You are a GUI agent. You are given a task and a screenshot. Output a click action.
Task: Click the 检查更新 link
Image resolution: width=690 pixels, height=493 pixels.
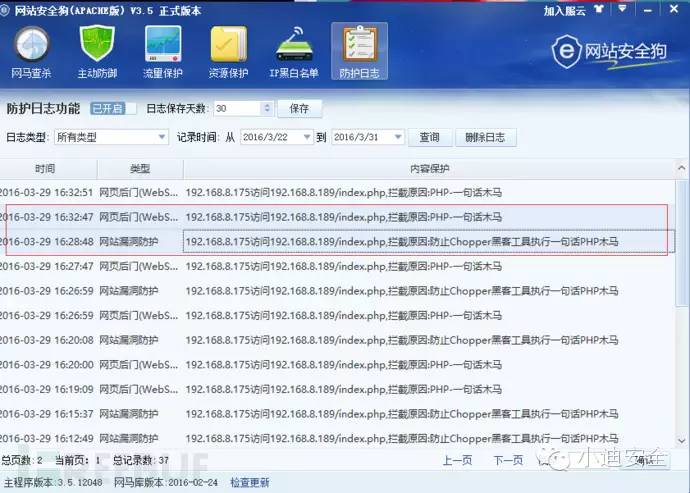(250, 483)
